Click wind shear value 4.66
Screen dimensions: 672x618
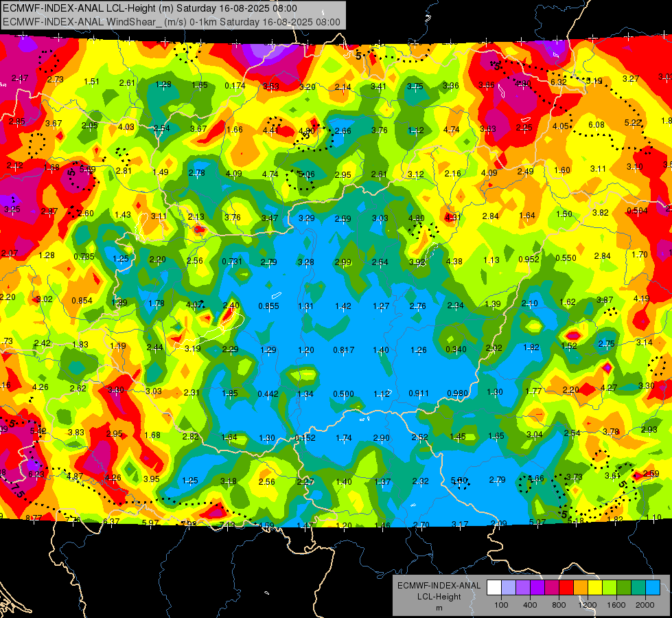pyautogui.click(x=535, y=478)
